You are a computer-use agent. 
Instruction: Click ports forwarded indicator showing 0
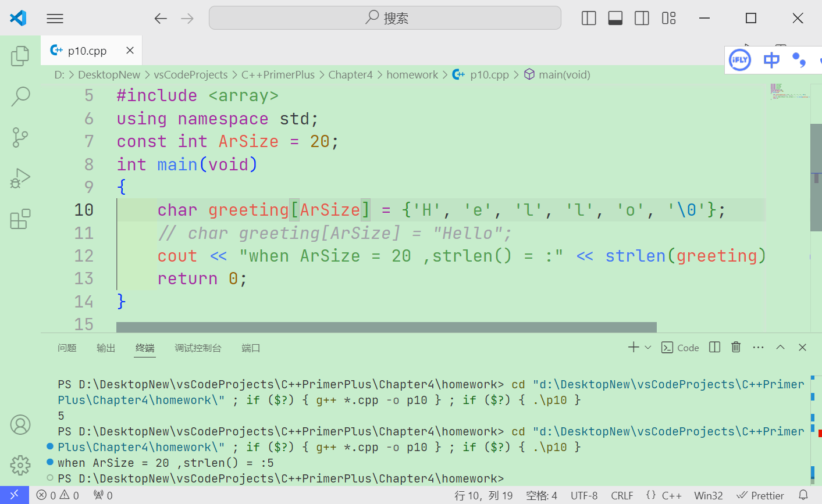tap(103, 495)
